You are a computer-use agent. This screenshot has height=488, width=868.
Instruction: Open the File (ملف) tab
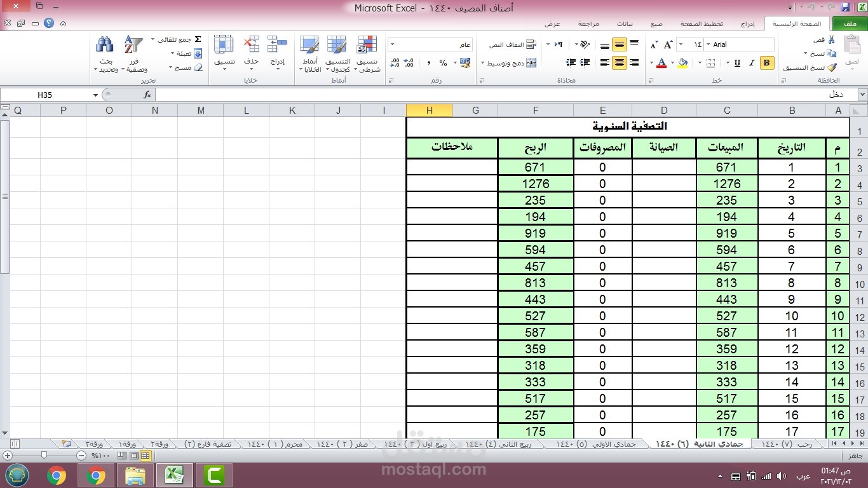click(x=850, y=24)
